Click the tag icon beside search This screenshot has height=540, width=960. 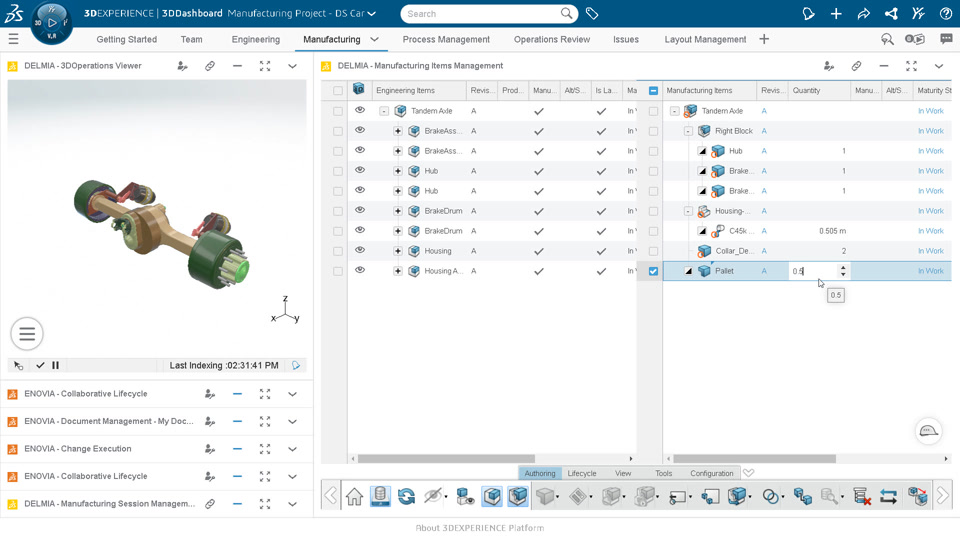tap(591, 13)
